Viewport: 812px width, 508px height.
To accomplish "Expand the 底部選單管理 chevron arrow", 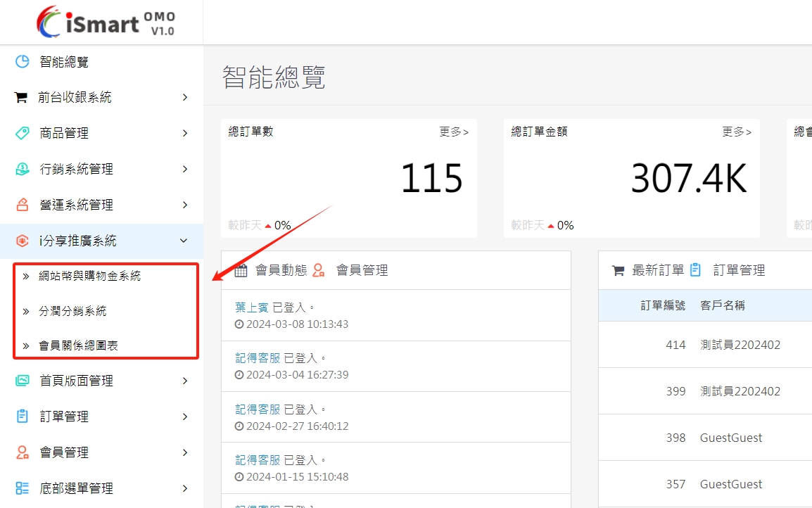I will [184, 488].
